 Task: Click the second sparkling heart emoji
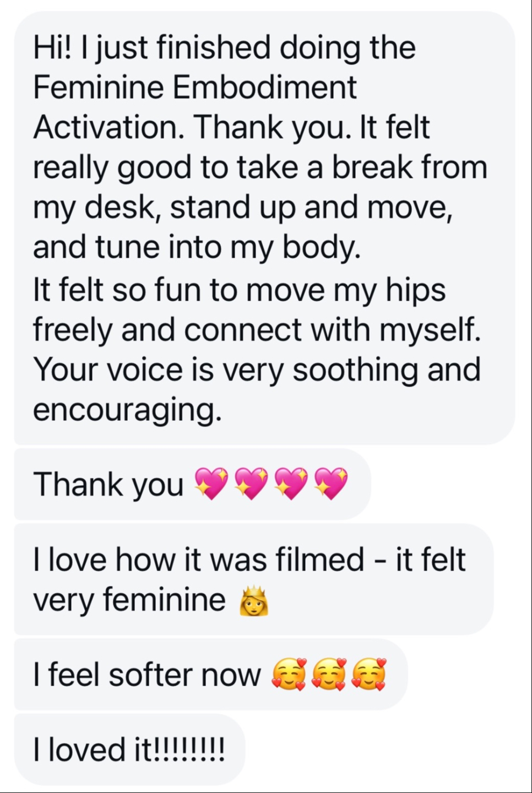[252, 484]
